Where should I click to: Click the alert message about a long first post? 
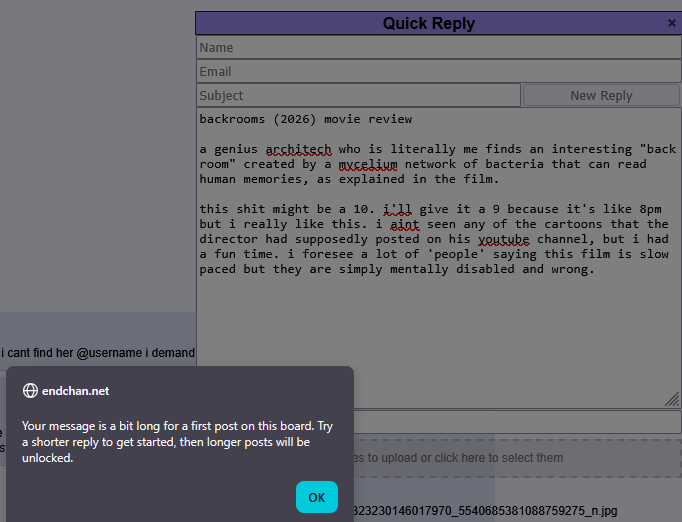[177, 442]
